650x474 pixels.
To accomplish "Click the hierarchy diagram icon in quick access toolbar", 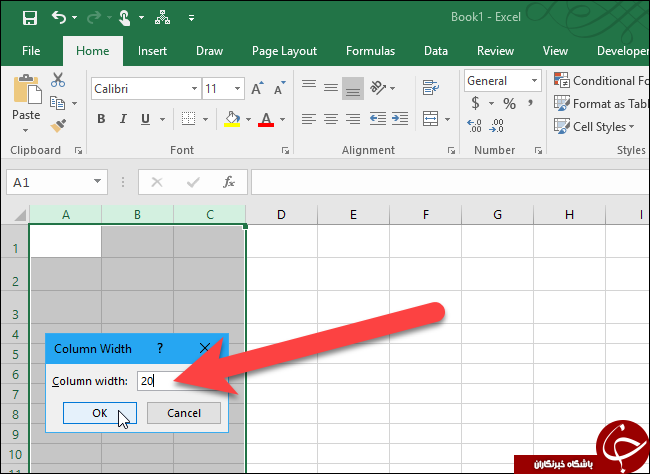I will coord(162,17).
